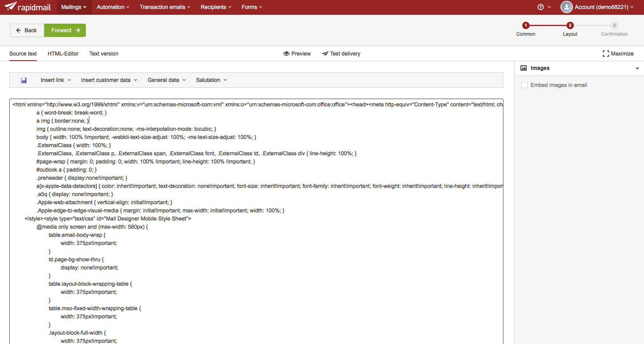Click into the HTML source text area

(256, 221)
